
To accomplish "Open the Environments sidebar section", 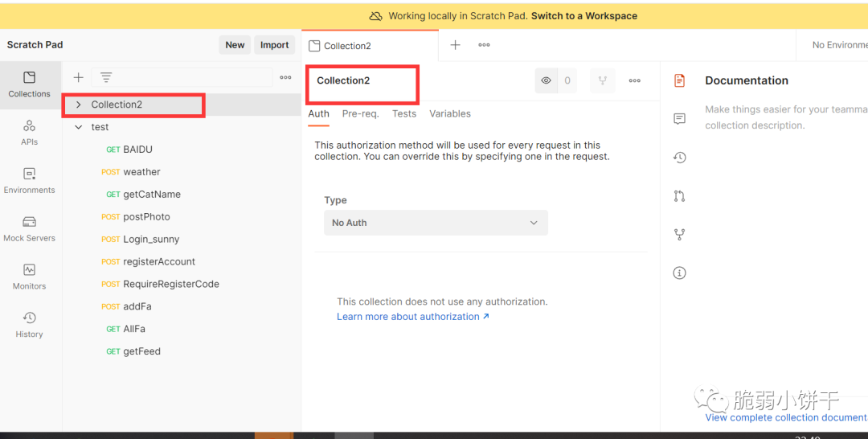I will point(30,181).
